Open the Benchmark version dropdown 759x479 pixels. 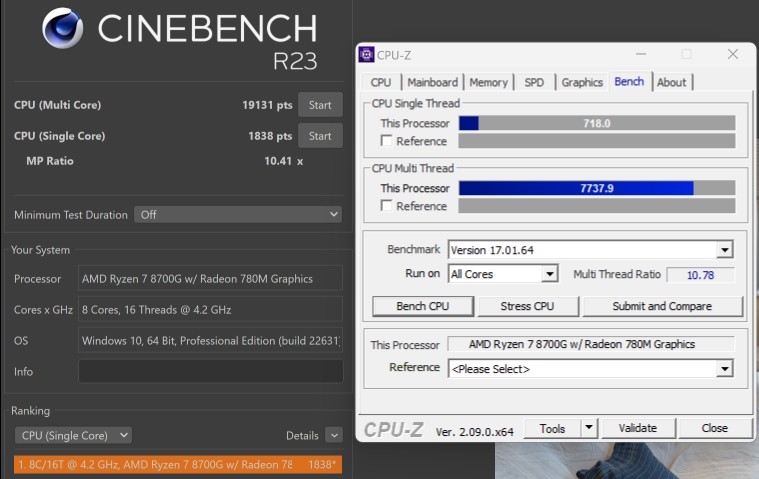591,250
